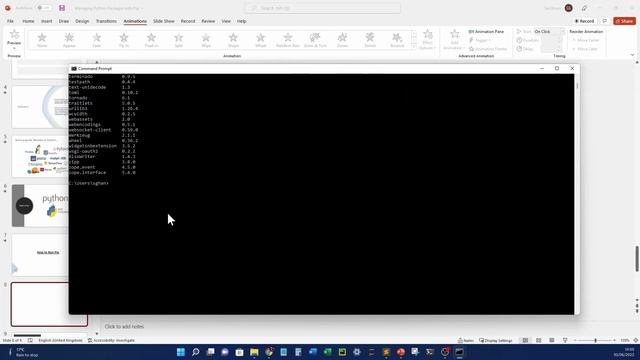Select the Zoom animation effect

click(x=342, y=40)
